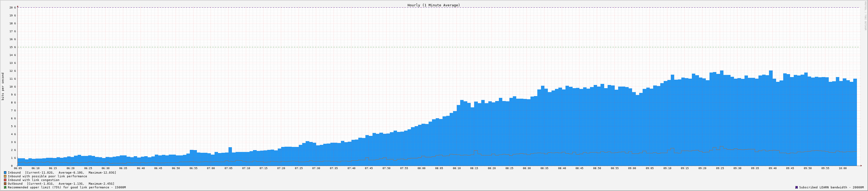The width and height of the screenshot is (868, 191).
Task: Click the Outbound statistics legend text
Action: click(61, 184)
